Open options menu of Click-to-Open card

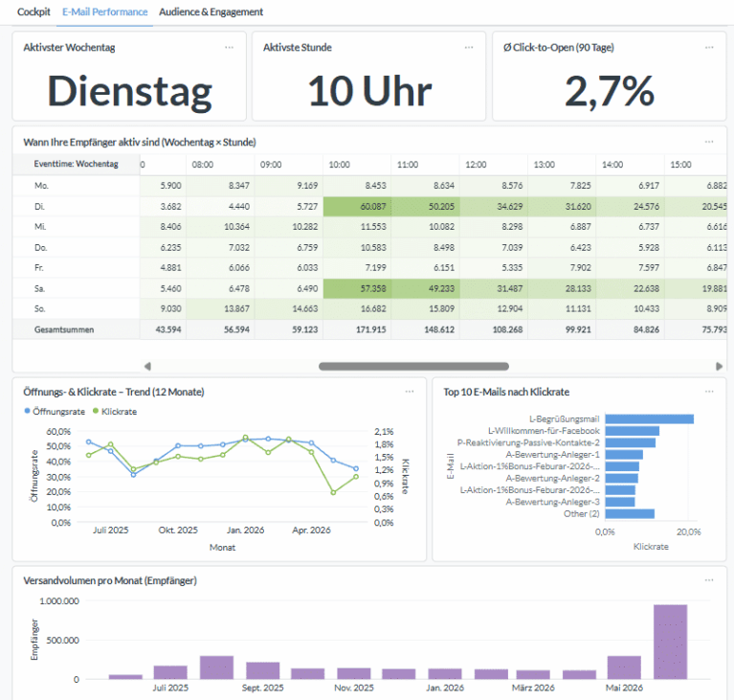pos(709,47)
